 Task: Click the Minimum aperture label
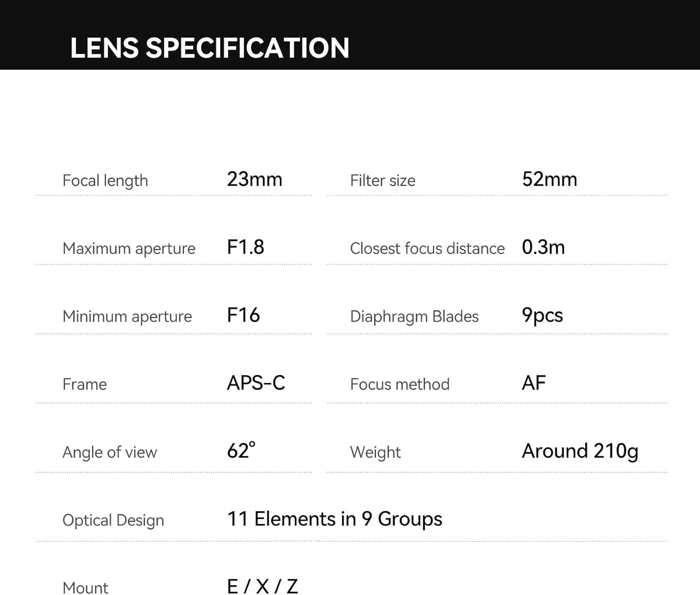127,317
